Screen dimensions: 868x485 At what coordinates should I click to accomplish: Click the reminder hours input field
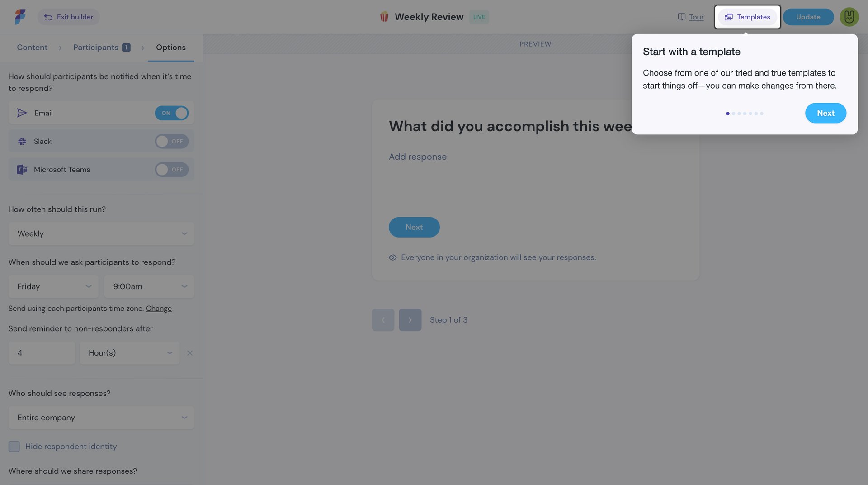[42, 353]
